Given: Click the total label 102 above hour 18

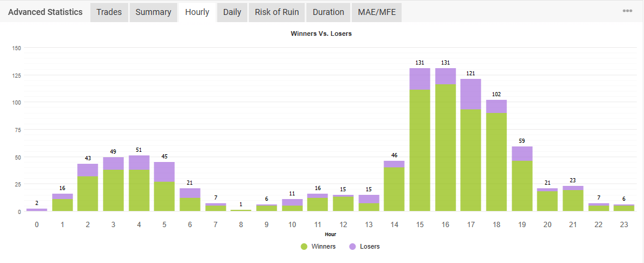Looking at the screenshot, I should [496, 94].
